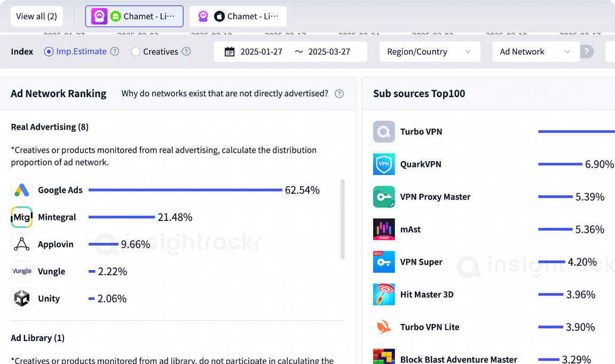
Task: Click the View all (2) button
Action: point(36,17)
